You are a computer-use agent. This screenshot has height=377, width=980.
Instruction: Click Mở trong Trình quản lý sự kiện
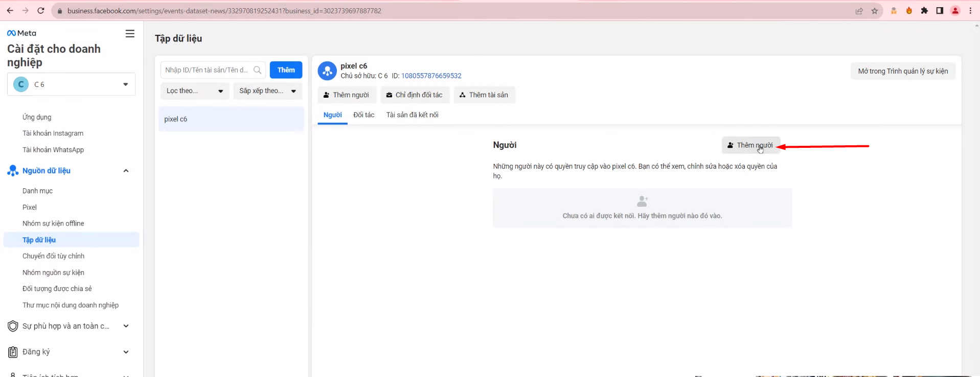pos(902,71)
